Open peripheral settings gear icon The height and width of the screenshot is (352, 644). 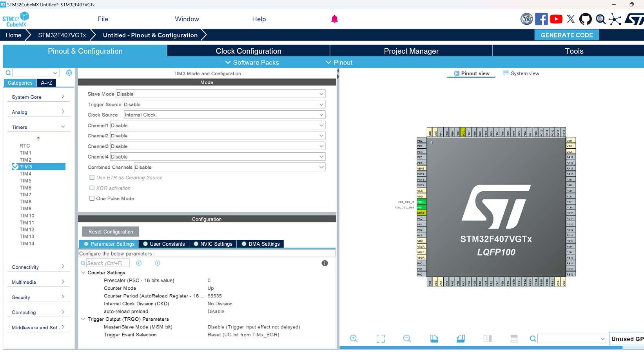click(x=69, y=73)
